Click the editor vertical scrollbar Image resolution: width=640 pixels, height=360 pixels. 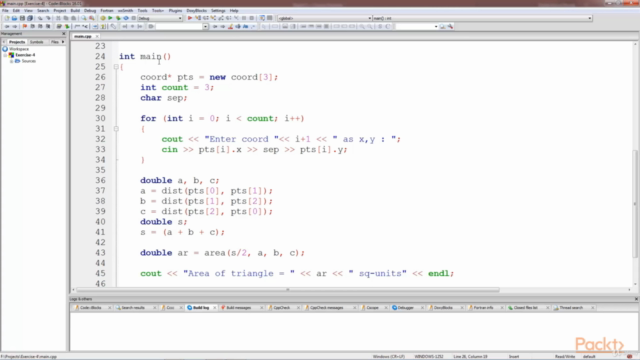[635, 204]
